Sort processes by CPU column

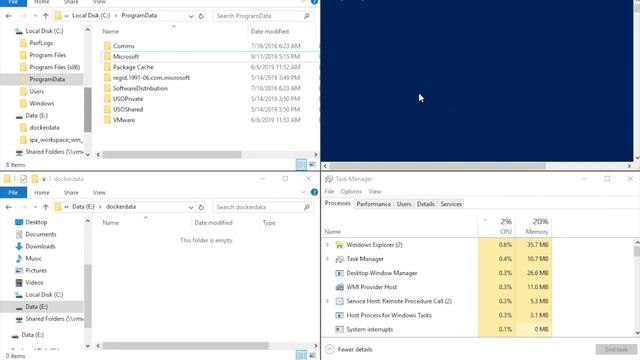pos(497,227)
